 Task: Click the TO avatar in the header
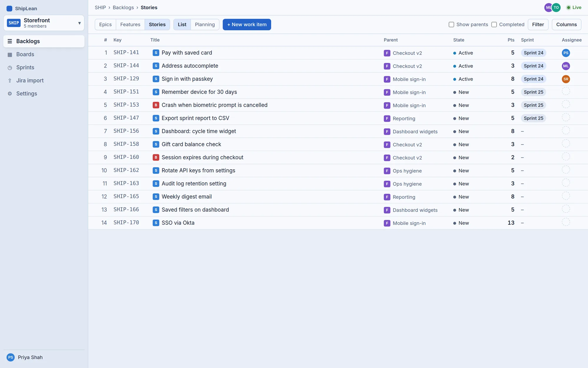pos(556,8)
